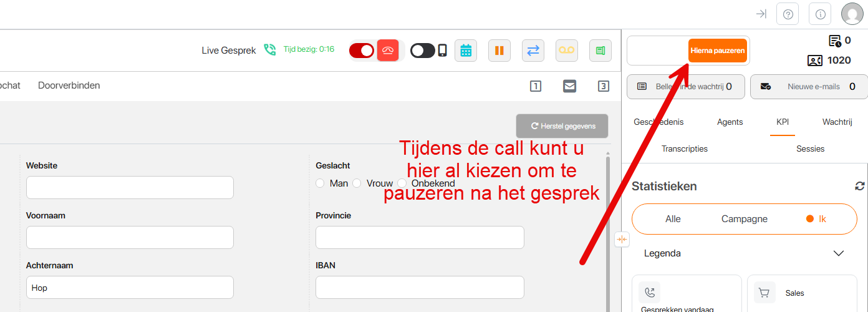Switch to Geschiedenis tab
868x312 pixels.
pos(658,122)
